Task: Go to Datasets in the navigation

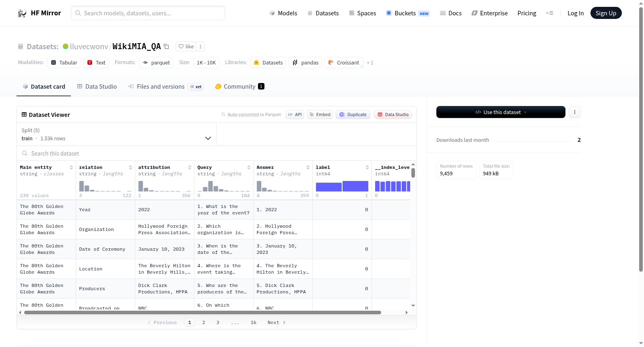Action: (323, 13)
